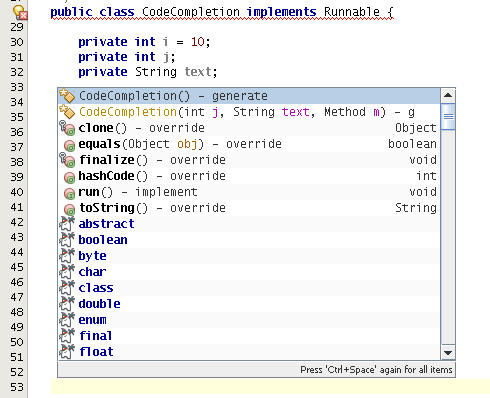The image size is (490, 398).
Task: Click keyword icon beside enum
Action: pyautogui.click(x=67, y=320)
